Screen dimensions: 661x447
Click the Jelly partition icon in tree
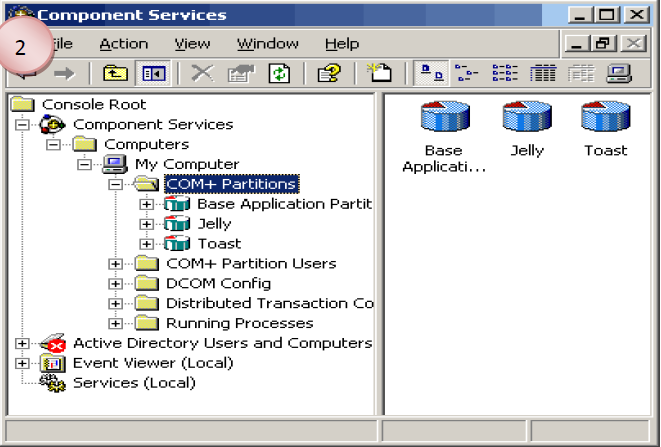[177, 224]
